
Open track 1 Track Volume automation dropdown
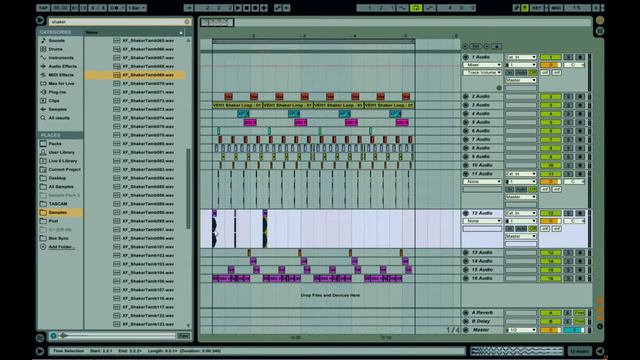tap(482, 73)
